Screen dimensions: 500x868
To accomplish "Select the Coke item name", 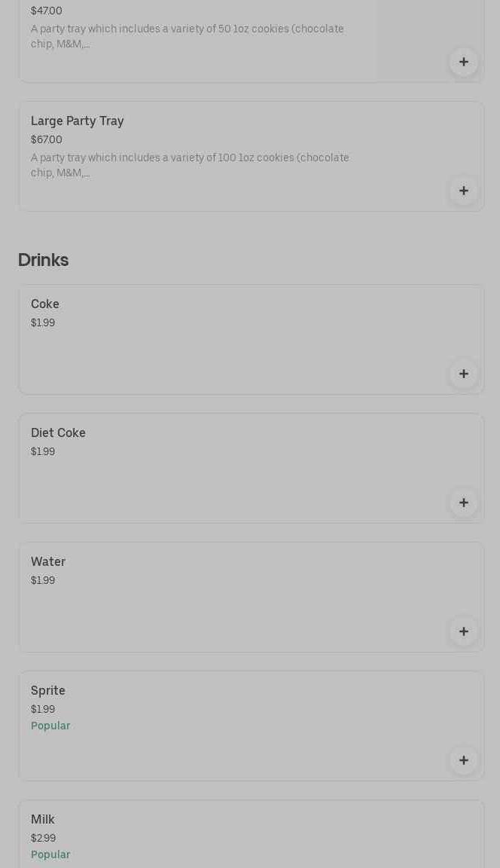I will click(x=45, y=304).
